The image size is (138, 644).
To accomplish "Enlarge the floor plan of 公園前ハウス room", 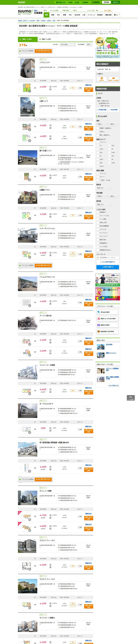I will [x=30, y=219].
